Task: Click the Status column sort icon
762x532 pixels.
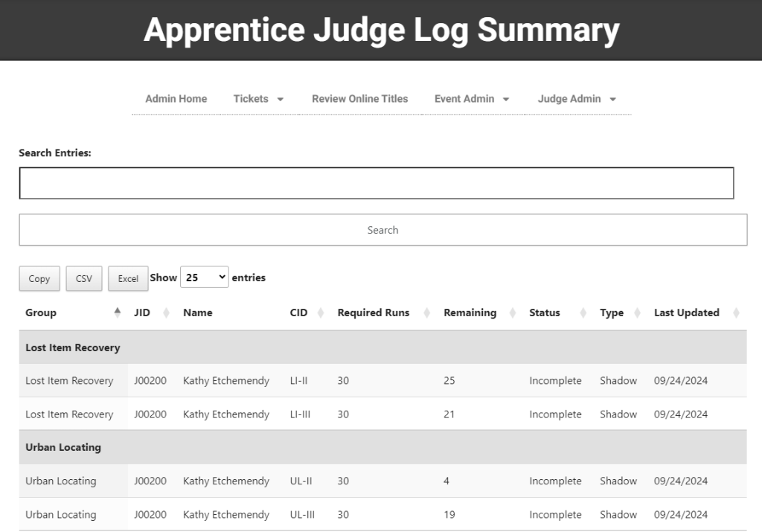Action: tap(583, 313)
